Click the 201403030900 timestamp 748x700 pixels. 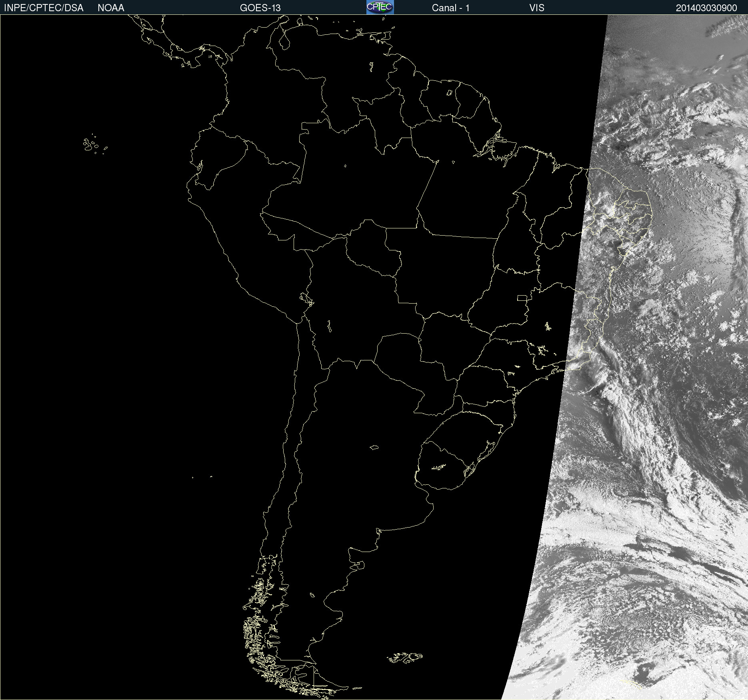(706, 8)
